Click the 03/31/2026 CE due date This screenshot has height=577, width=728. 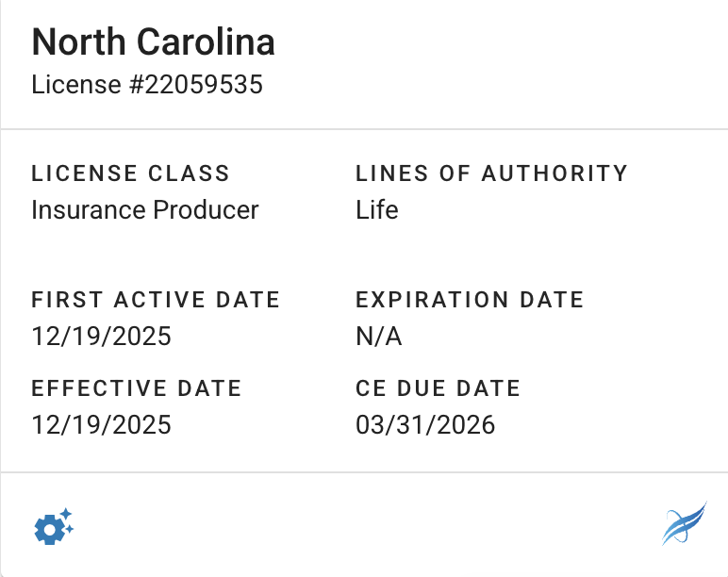tap(425, 424)
